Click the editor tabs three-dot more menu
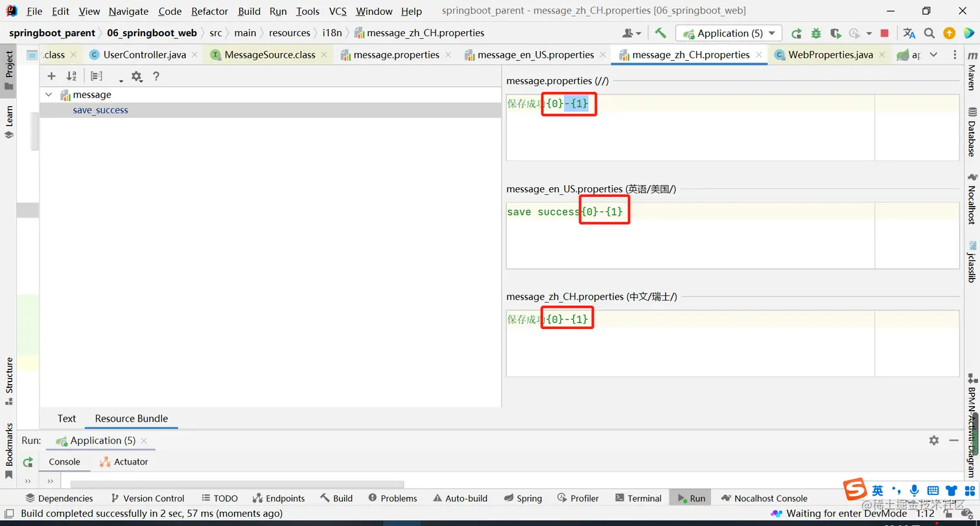The height and width of the screenshot is (526, 980). tap(955, 55)
